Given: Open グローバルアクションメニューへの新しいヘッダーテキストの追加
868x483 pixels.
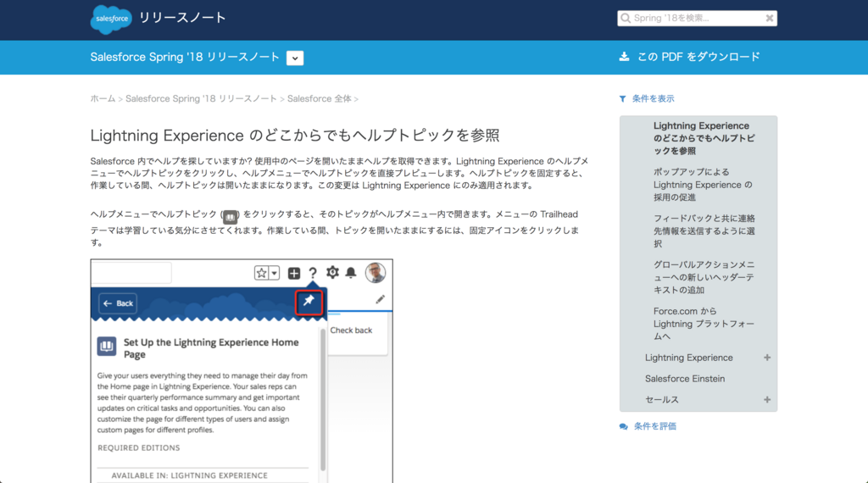Looking at the screenshot, I should point(704,277).
